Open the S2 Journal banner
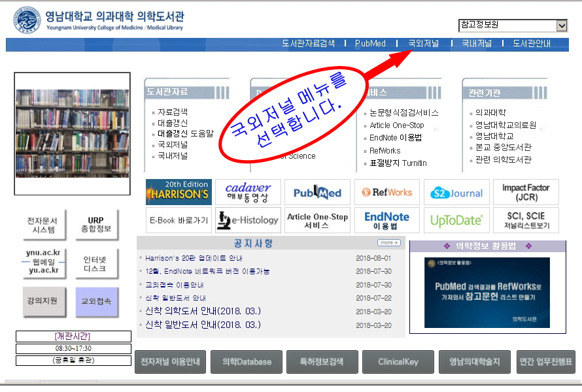 tap(456, 192)
